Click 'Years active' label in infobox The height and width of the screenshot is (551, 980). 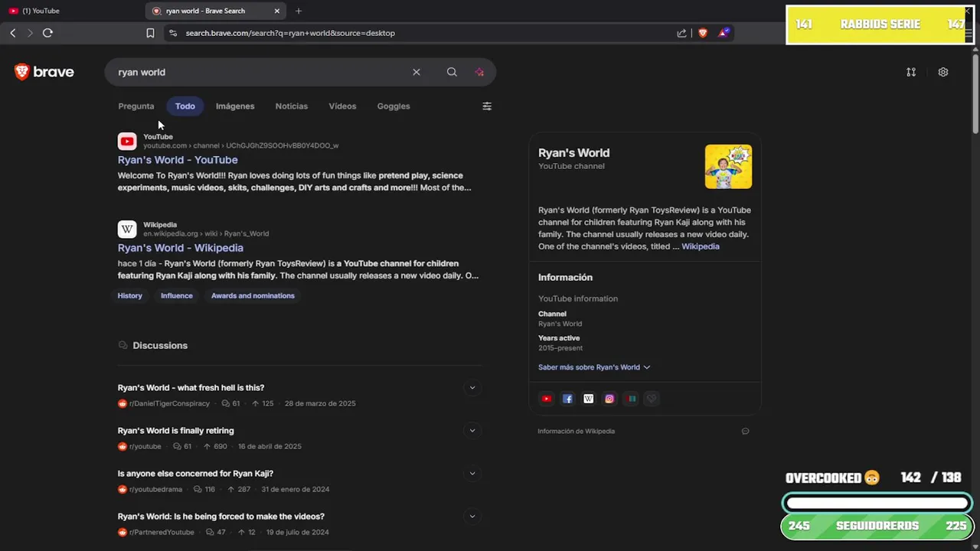[x=559, y=338]
